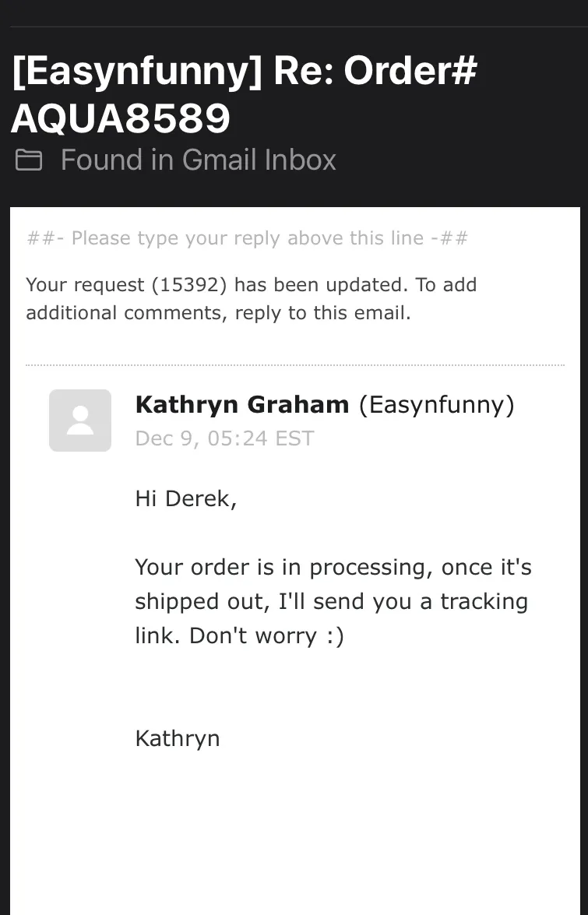The height and width of the screenshot is (915, 588).
Task: Click the (Easynfunny) organization label
Action: click(x=437, y=404)
